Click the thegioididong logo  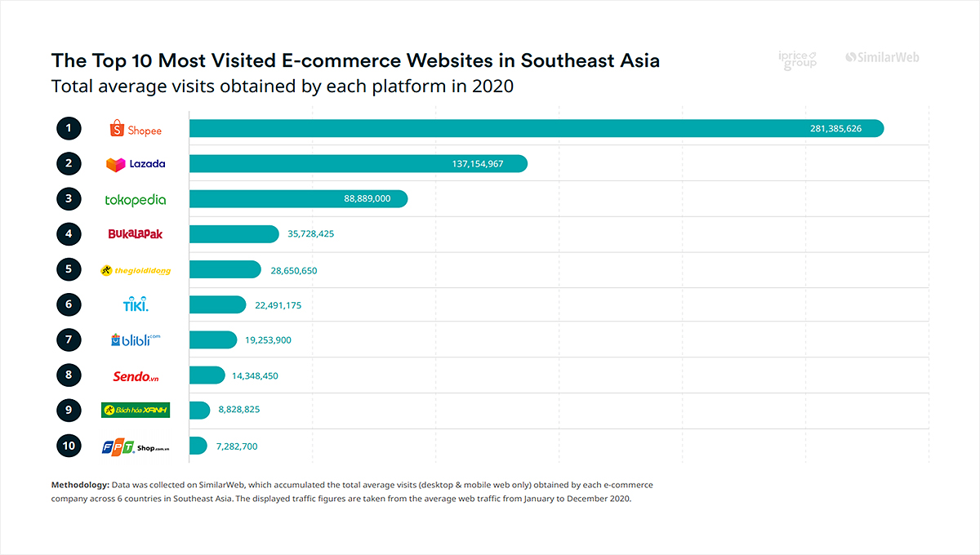136,270
